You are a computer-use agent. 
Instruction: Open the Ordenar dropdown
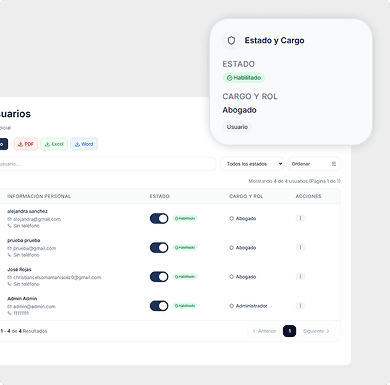[x=314, y=164]
